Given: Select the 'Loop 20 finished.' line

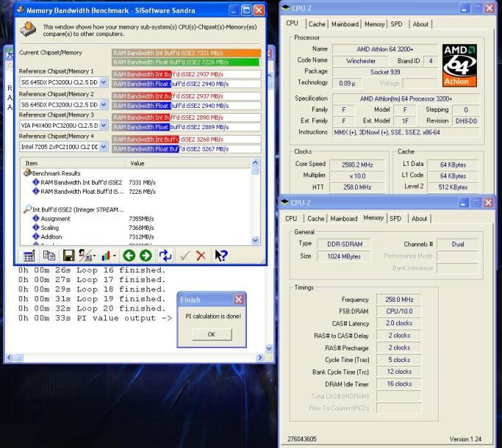Looking at the screenshot, I should tap(92, 308).
